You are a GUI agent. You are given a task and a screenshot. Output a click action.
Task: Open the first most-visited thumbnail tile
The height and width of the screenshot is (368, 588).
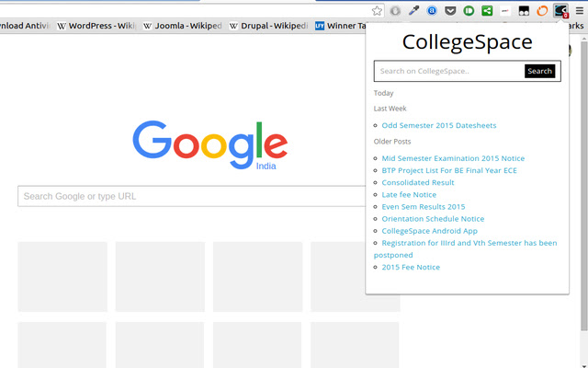(62, 277)
